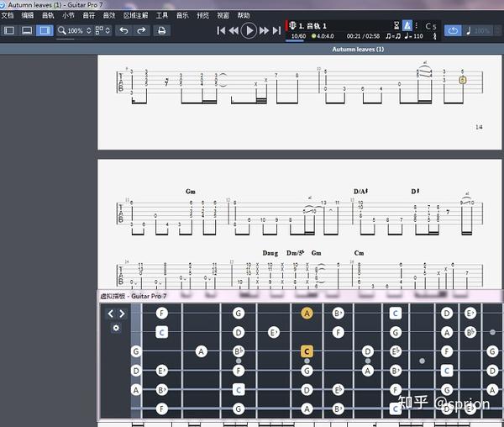Click the C5 key display
The image size is (504, 427).
click(x=431, y=26)
